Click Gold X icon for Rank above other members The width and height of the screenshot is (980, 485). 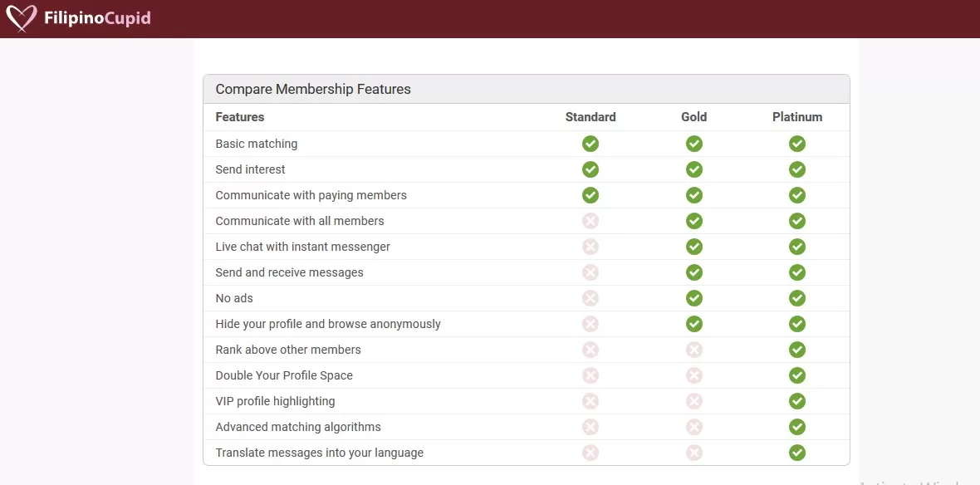694,350
